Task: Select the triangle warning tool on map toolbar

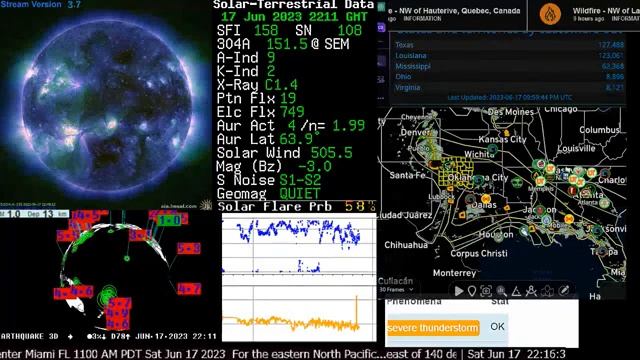Action: [x=516, y=291]
